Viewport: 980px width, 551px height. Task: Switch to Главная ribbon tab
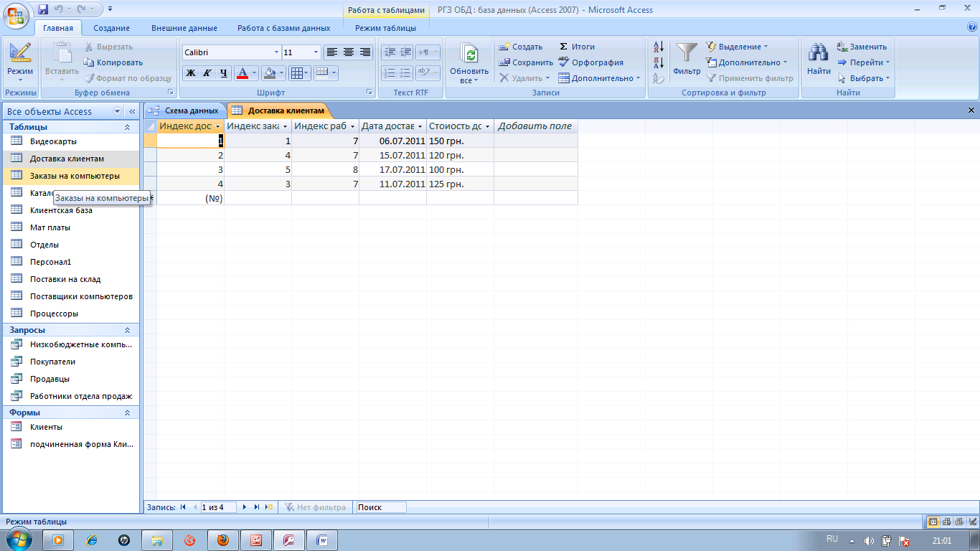pos(58,28)
